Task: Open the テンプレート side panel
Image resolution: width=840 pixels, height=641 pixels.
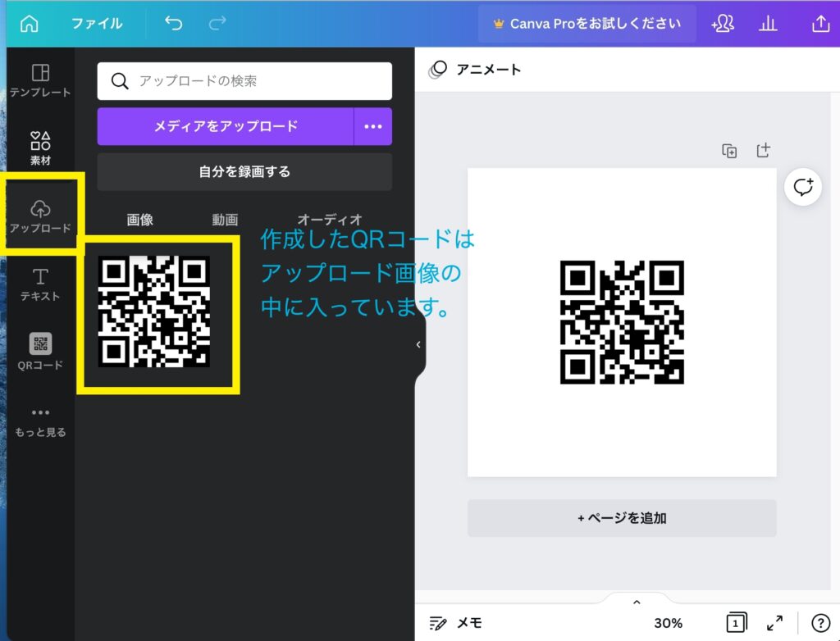Action: (40, 80)
